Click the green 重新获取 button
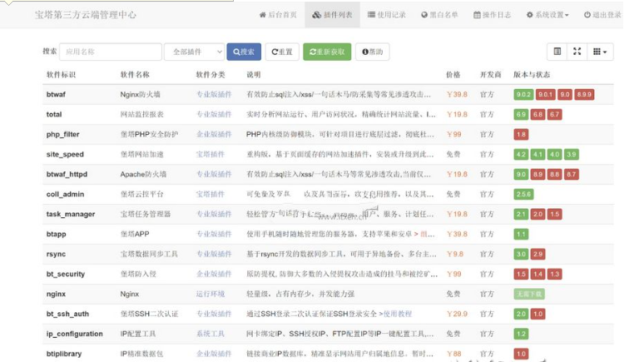 (327, 52)
